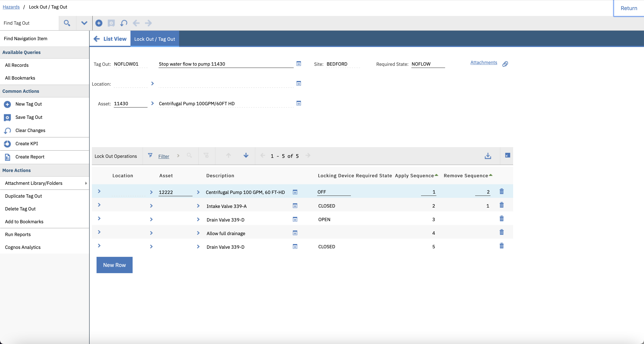The height and width of the screenshot is (344, 644).
Task: Expand row details for Drain Valve 339-D OPEN
Action: (99, 219)
